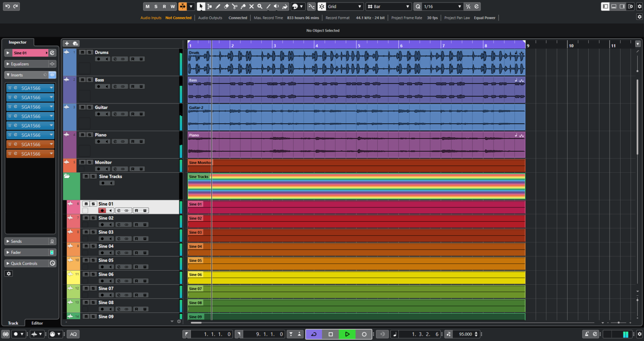
Task: Activate the Eraser tool in the toolbar
Action: coord(226,6)
